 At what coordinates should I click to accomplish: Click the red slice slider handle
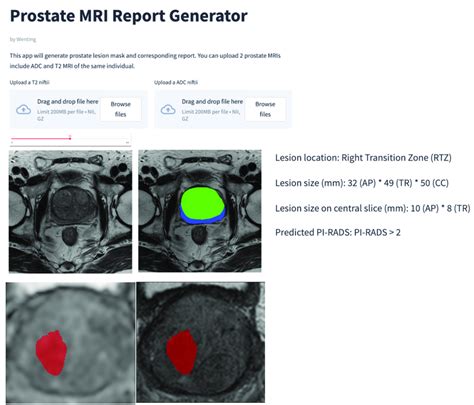pyautogui.click(x=70, y=138)
